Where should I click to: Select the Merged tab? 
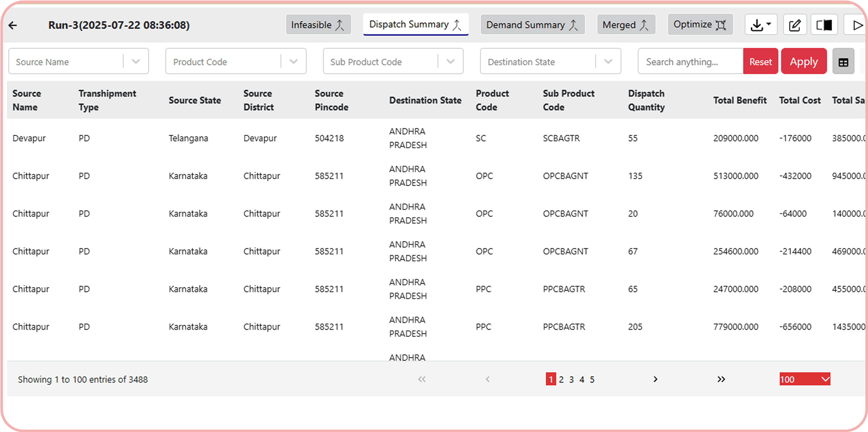point(626,25)
